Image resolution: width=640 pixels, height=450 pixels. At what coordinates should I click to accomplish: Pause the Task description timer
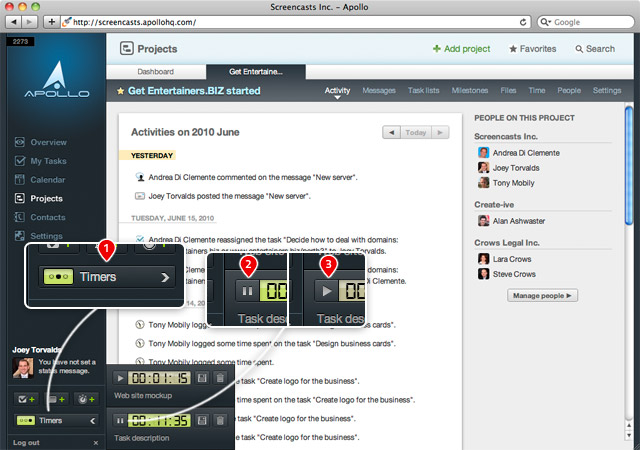pos(120,421)
